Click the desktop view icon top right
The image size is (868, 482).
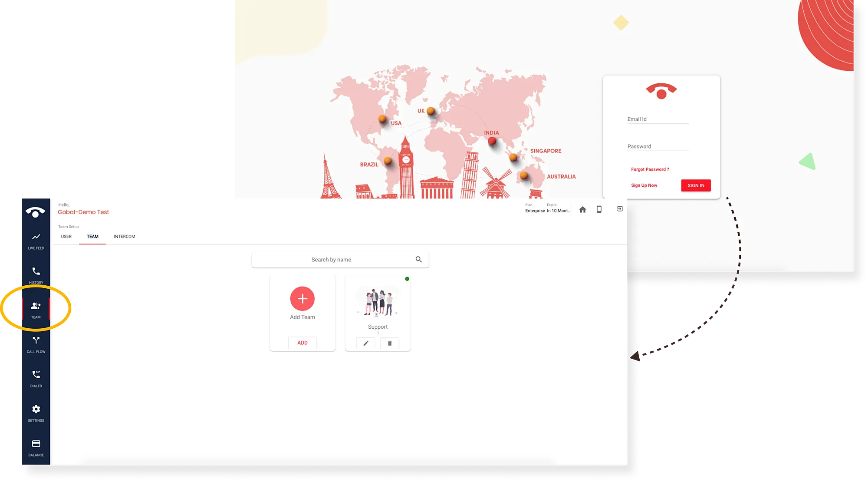coord(583,209)
